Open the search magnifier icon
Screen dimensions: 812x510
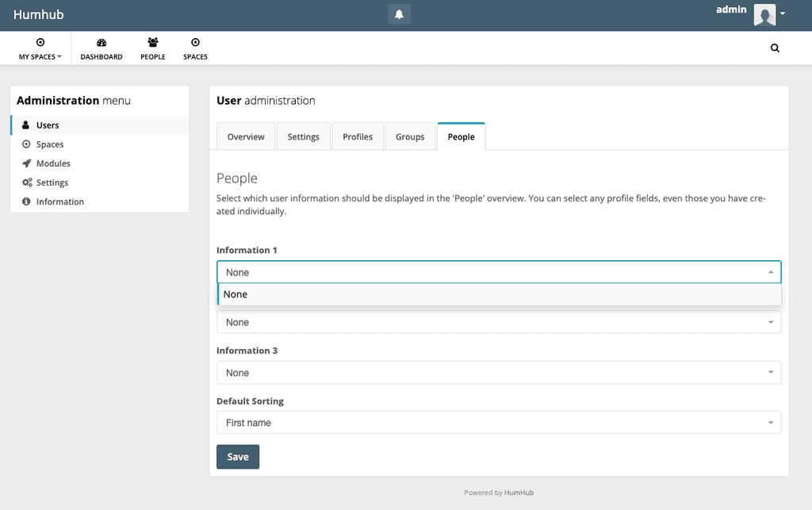pos(775,48)
